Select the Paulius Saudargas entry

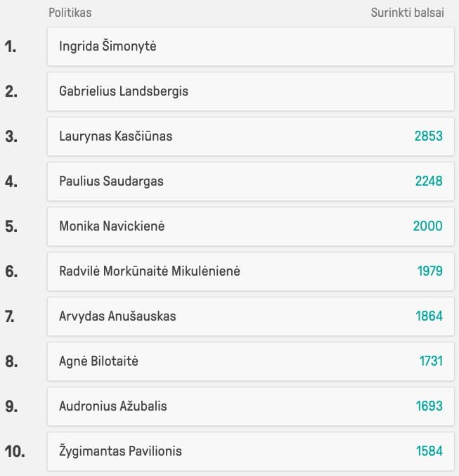(251, 181)
